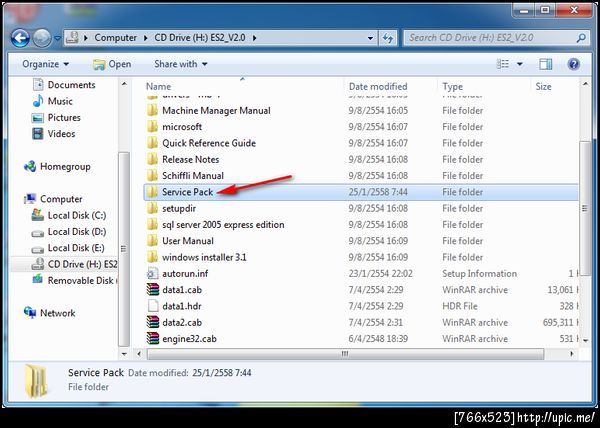This screenshot has width=600, height=428.
Task: Select Pictures in the navigation pane
Action: coord(64,117)
